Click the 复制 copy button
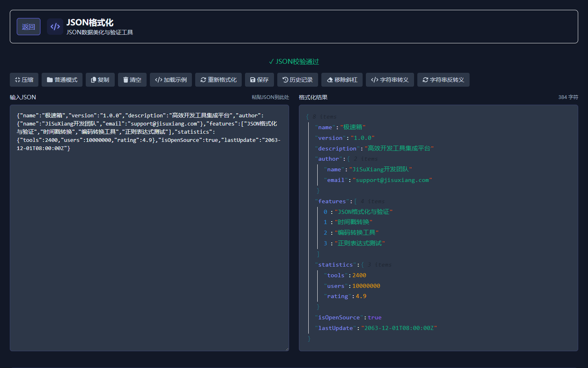 [100, 80]
